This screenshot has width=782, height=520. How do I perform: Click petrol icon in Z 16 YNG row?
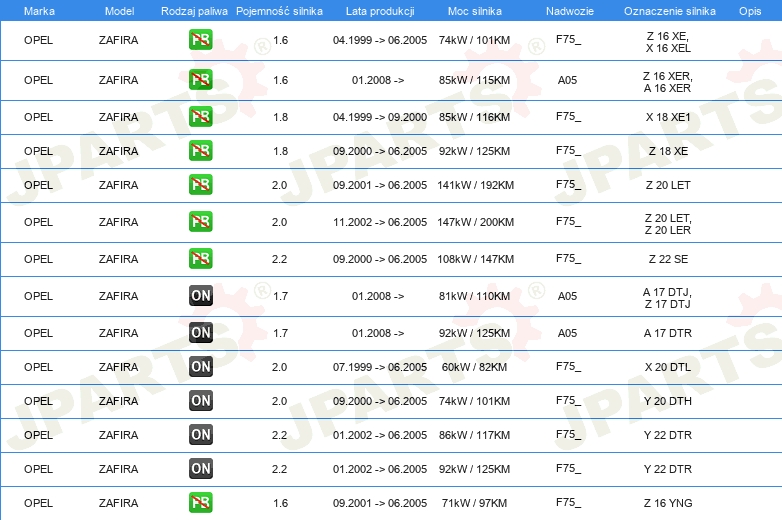pyautogui.click(x=200, y=503)
